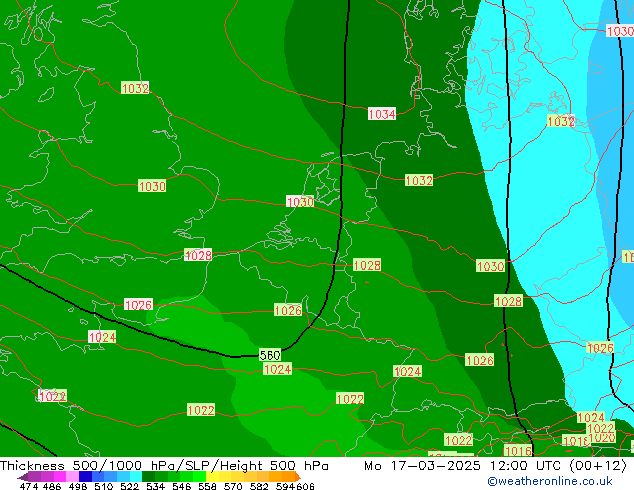Click the 1016 isobar pressure label
The height and width of the screenshot is (490, 634).
[x=518, y=451]
